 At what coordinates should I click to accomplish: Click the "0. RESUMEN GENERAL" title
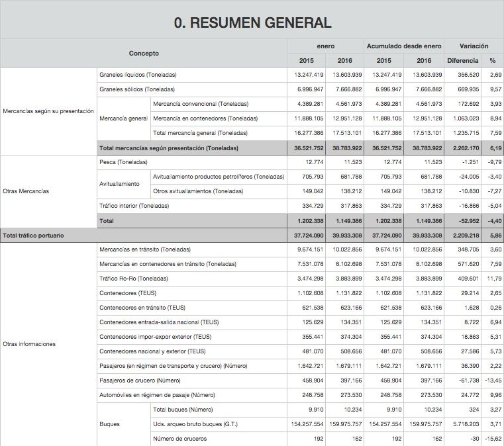click(x=252, y=22)
